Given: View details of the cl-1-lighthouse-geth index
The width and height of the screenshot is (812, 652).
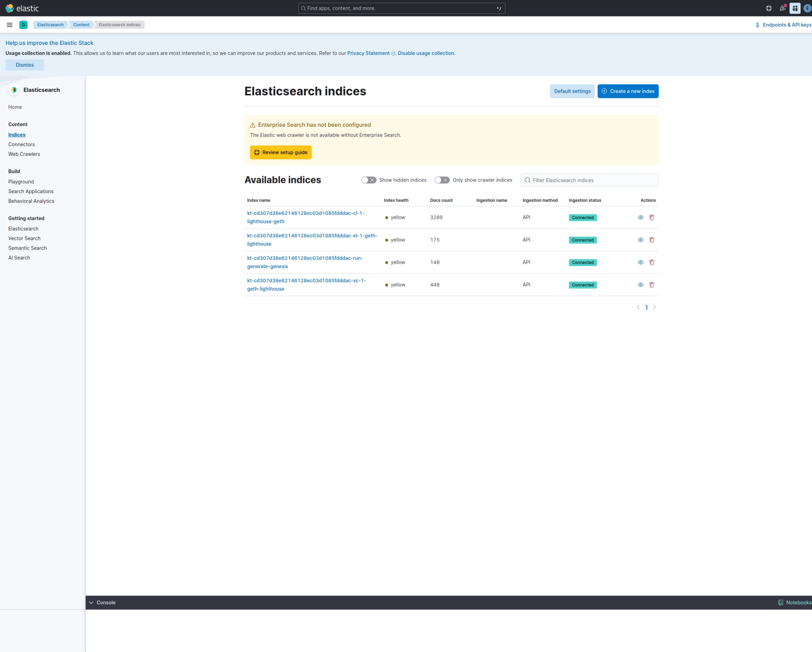Looking at the screenshot, I should 640,217.
